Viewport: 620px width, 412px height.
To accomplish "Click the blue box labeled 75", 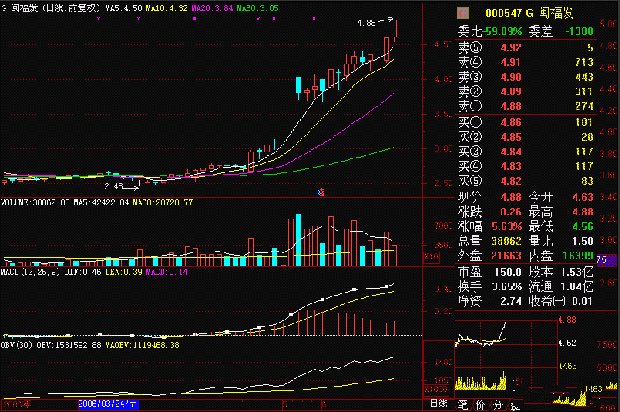I will point(606,260).
